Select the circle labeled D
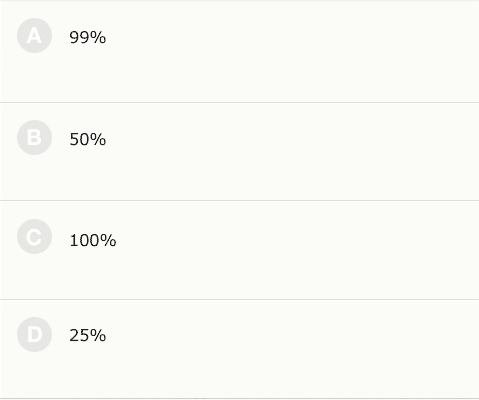Viewport: 479px width, 400px height. click(34, 334)
